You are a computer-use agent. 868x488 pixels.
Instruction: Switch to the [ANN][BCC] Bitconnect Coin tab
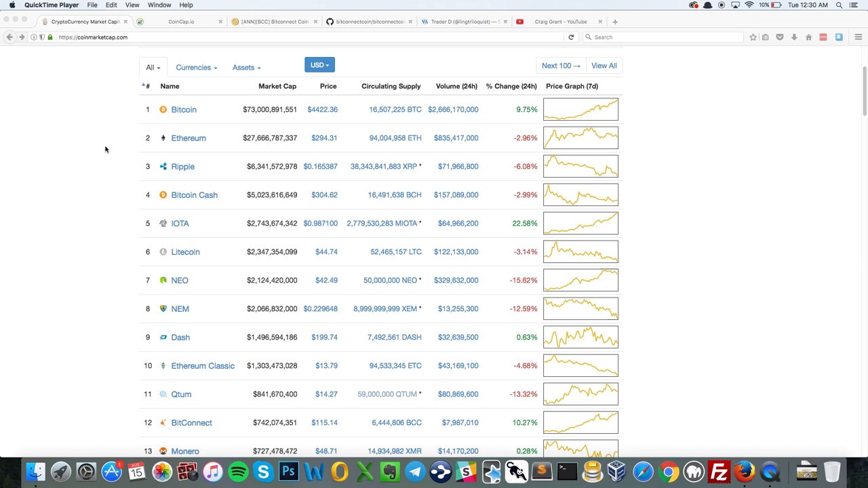(275, 22)
